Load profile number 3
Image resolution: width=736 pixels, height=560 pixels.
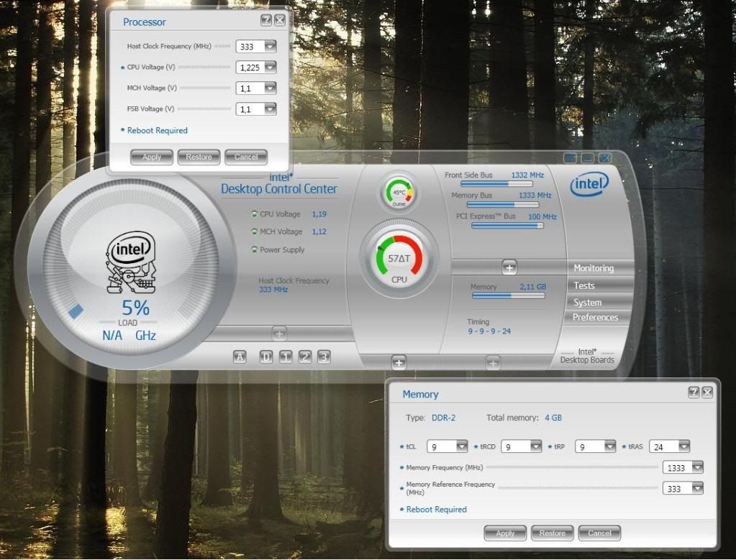coord(324,357)
